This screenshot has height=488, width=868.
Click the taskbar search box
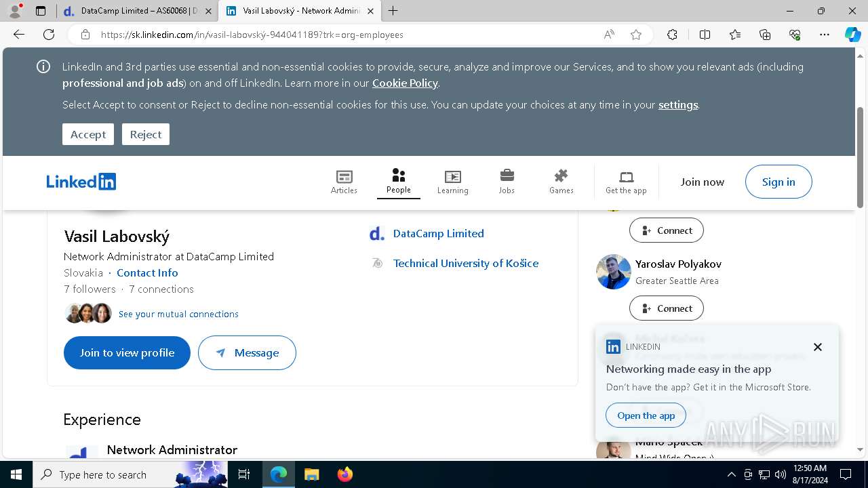pyautogui.click(x=130, y=474)
